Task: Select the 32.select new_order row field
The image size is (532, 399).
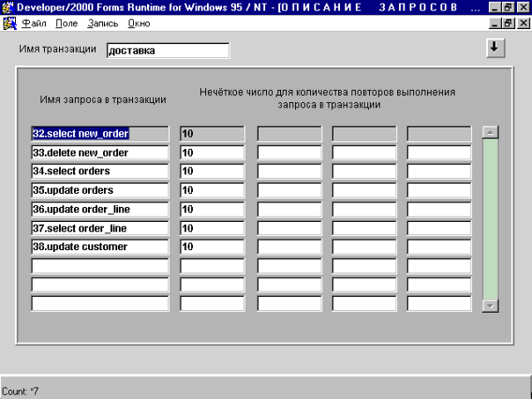Action: click(100, 134)
